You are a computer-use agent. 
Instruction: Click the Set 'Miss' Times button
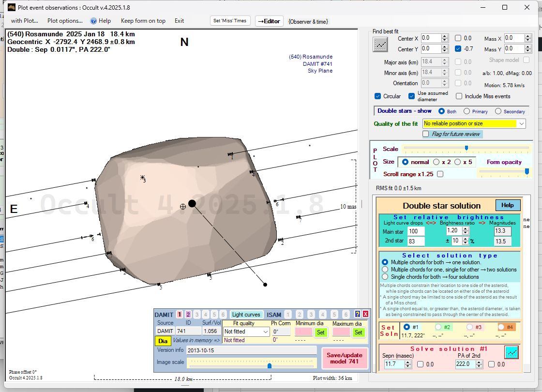coord(230,21)
